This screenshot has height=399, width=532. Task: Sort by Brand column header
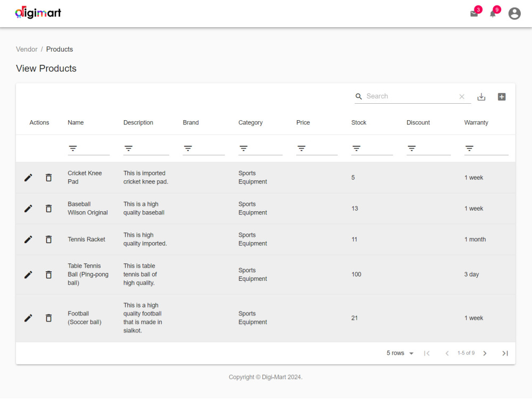tap(190, 122)
